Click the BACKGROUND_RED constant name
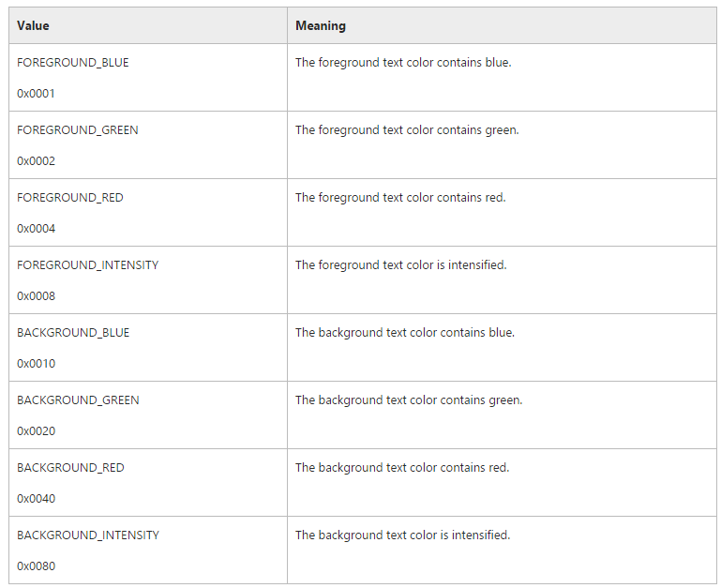This screenshot has height=588, width=721. (70, 468)
